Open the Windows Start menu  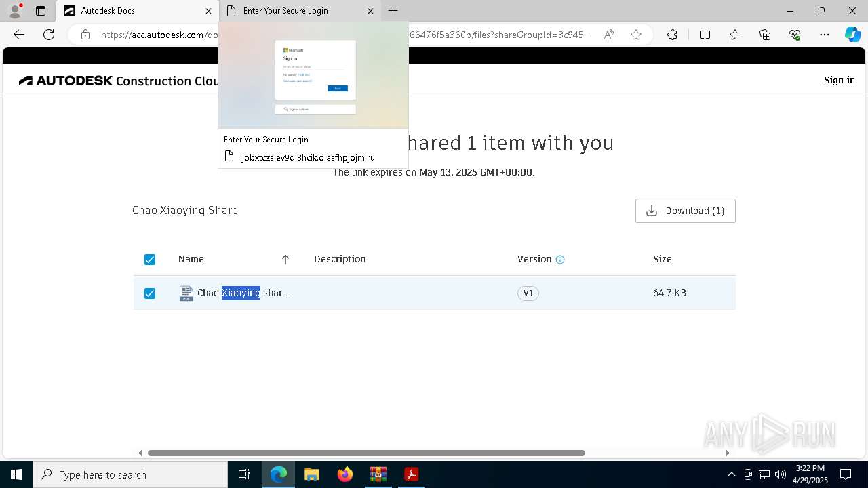[x=16, y=474]
